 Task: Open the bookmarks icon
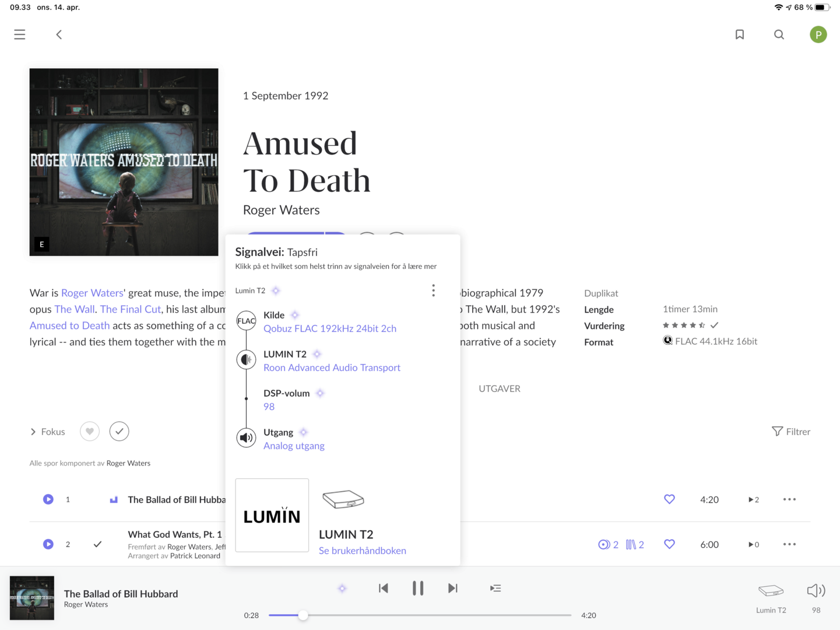[740, 34]
